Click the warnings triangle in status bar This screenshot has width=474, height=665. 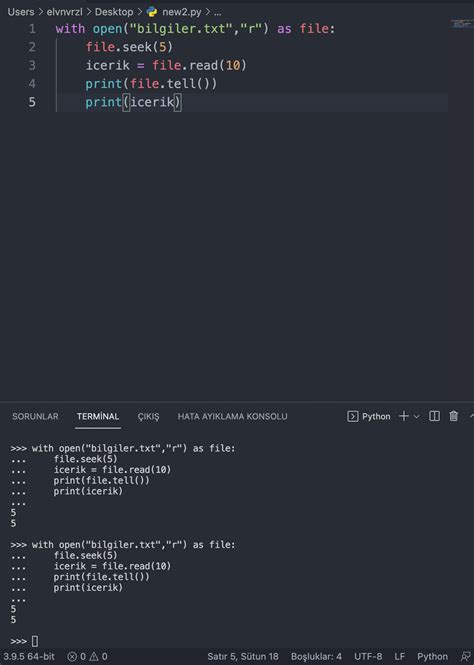(x=94, y=657)
